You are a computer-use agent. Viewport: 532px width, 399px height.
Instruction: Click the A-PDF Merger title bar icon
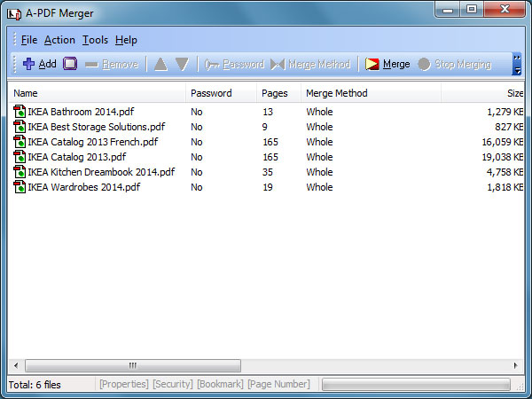14,14
